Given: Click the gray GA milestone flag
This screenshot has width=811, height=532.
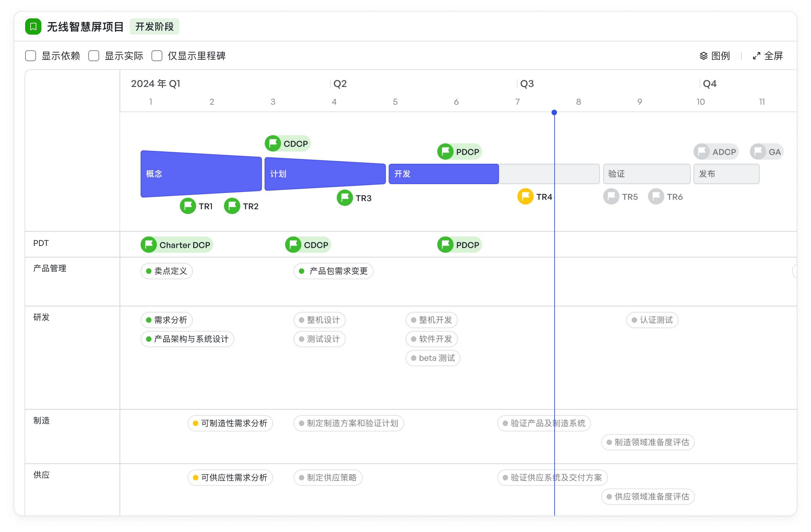Looking at the screenshot, I should [758, 152].
